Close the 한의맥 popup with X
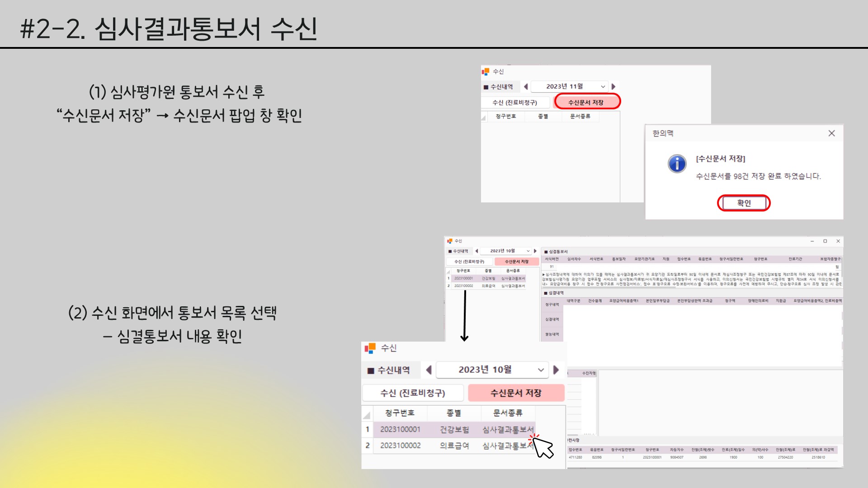Image resolution: width=868 pixels, height=488 pixels. 831,133
